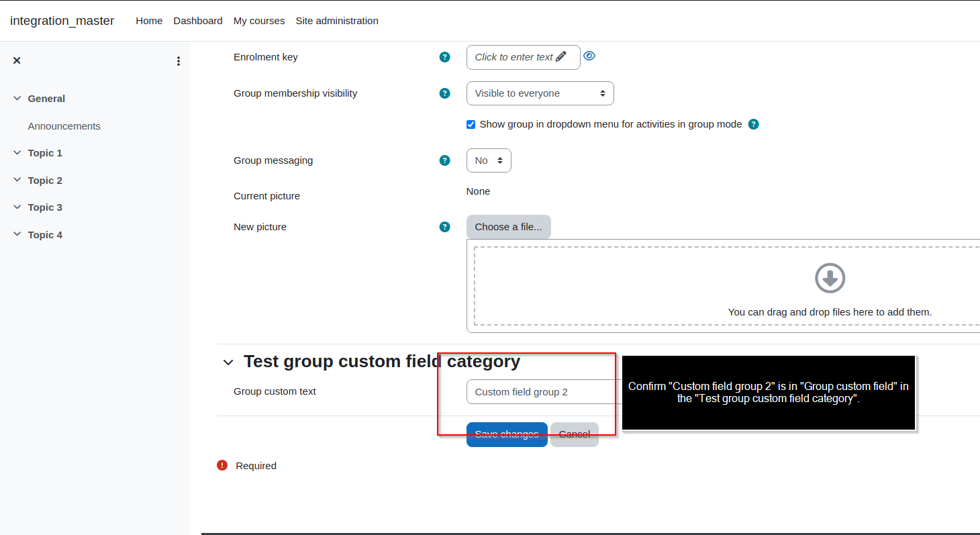Open Group membership visibility dropdown
The width and height of the screenshot is (980, 535).
coord(540,93)
